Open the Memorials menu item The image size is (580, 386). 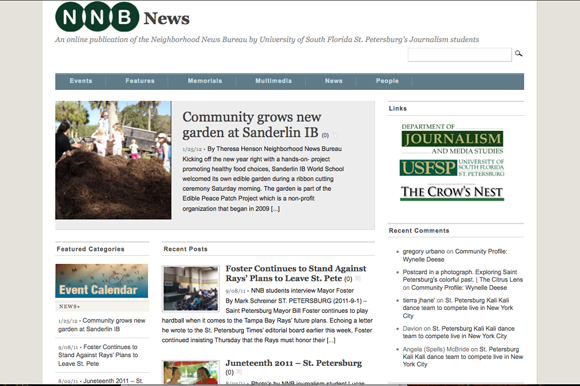205,81
